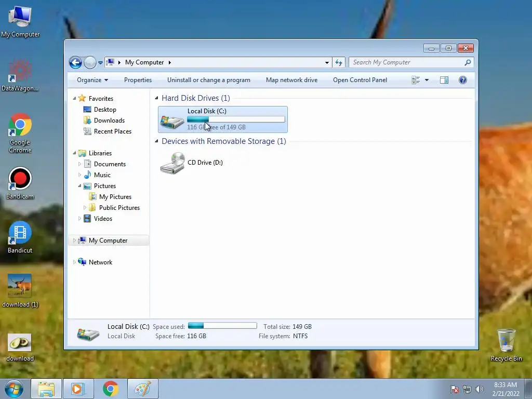This screenshot has width=532, height=399.
Task: Expand the Music library
Action: pos(79,175)
